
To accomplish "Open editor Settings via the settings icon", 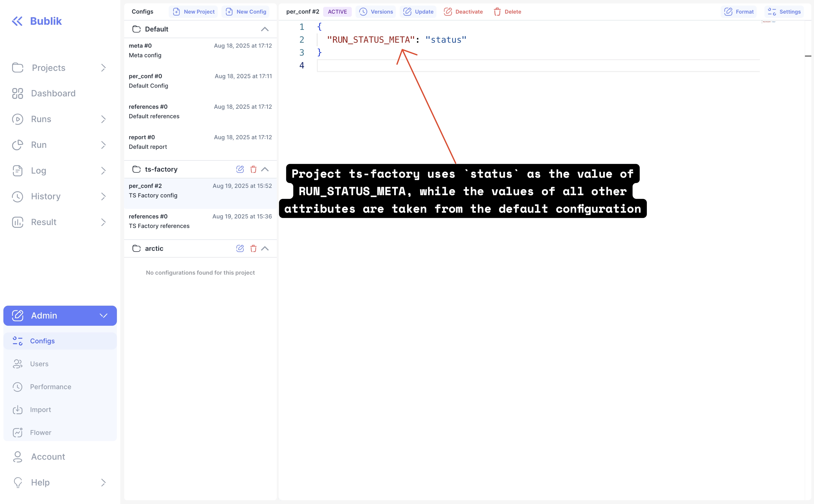I will point(771,12).
